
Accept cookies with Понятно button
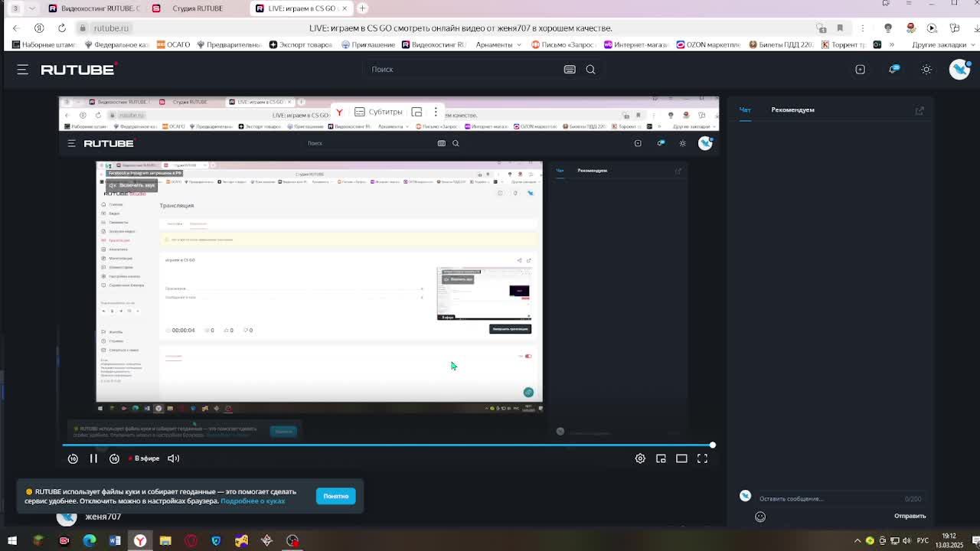coord(335,496)
